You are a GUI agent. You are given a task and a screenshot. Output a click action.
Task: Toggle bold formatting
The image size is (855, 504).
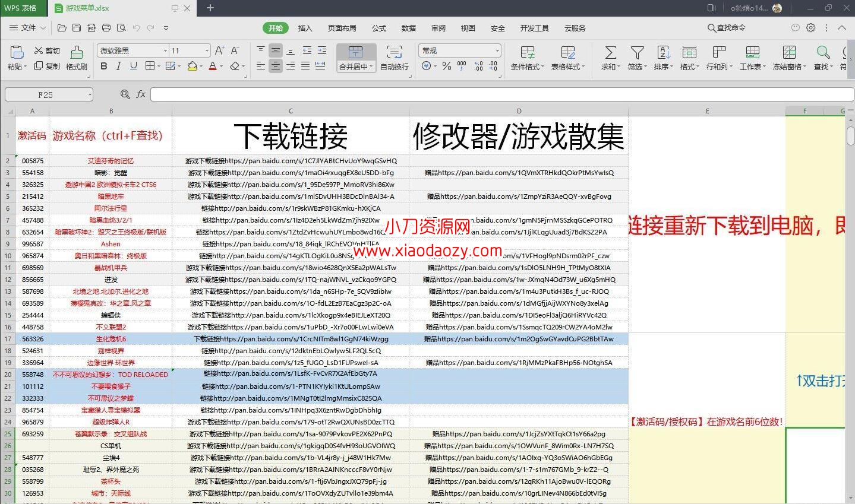click(x=104, y=66)
